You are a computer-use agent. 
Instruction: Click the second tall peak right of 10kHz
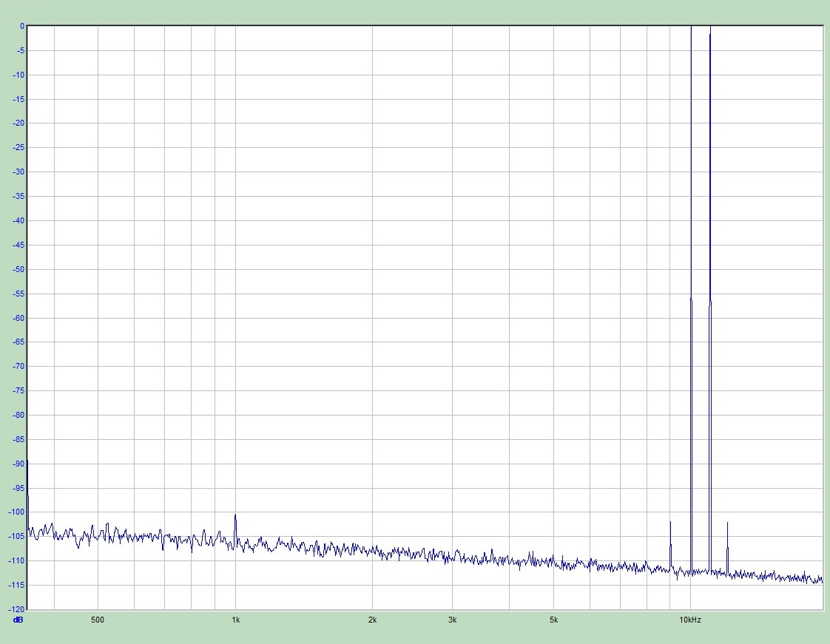[710, 299]
